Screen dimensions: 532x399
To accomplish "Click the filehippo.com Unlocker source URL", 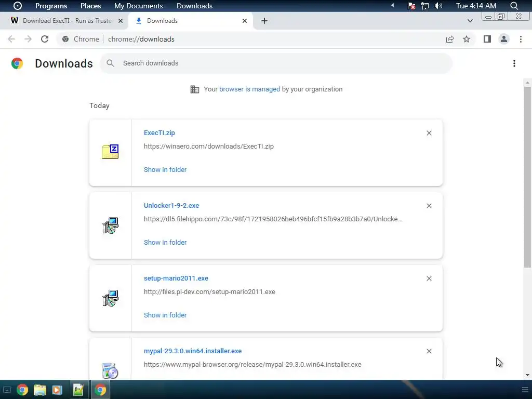I will pyautogui.click(x=273, y=219).
